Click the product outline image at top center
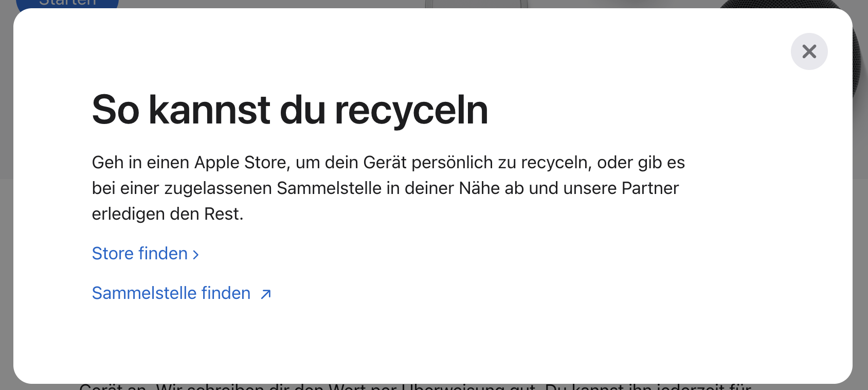 [x=476, y=4]
